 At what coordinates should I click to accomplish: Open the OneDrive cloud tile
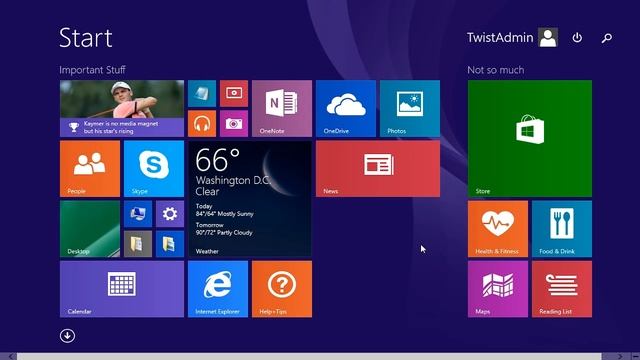coord(346,109)
